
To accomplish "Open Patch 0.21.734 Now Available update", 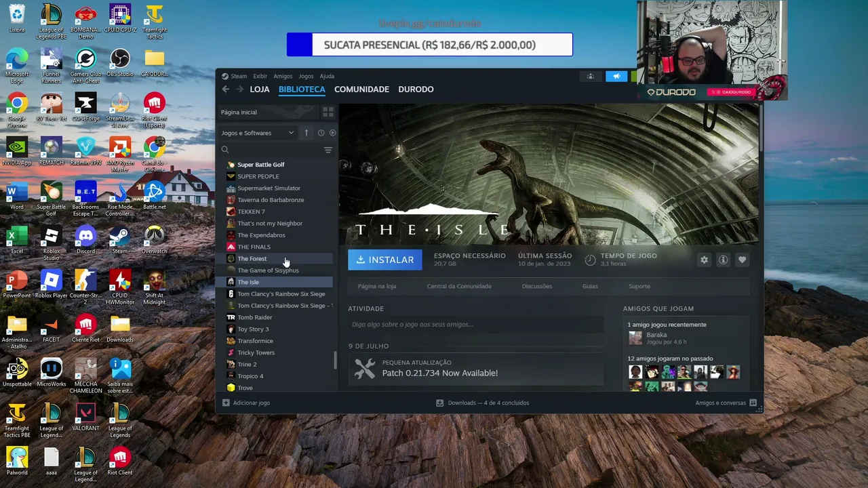I will [x=476, y=368].
